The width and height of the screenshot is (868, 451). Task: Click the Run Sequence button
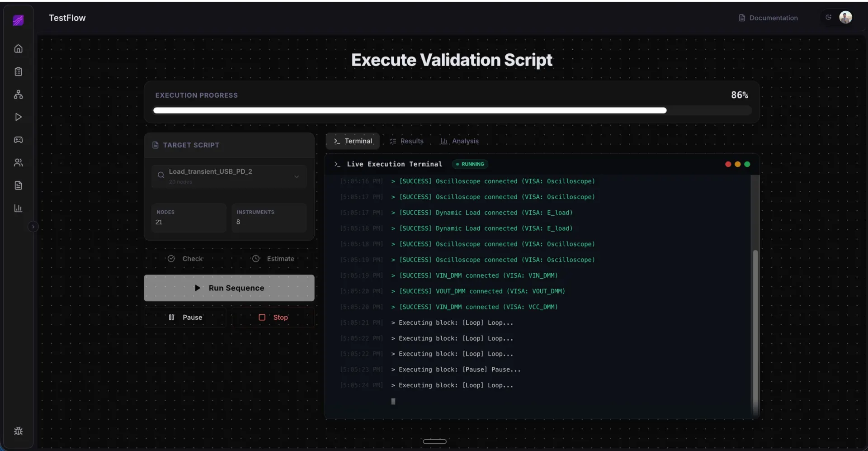[229, 288]
